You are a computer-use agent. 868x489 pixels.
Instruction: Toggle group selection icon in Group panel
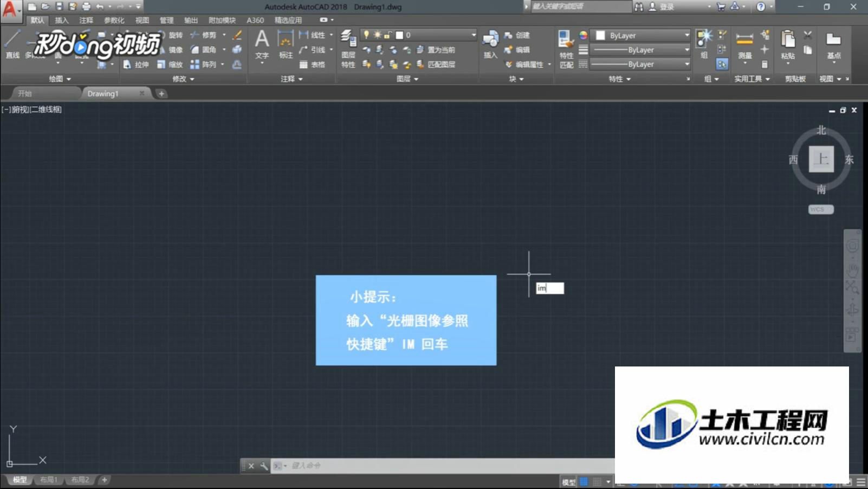722,64
